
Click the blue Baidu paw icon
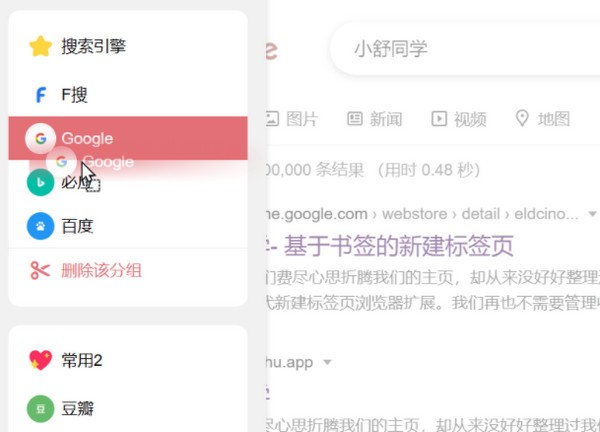tap(40, 226)
